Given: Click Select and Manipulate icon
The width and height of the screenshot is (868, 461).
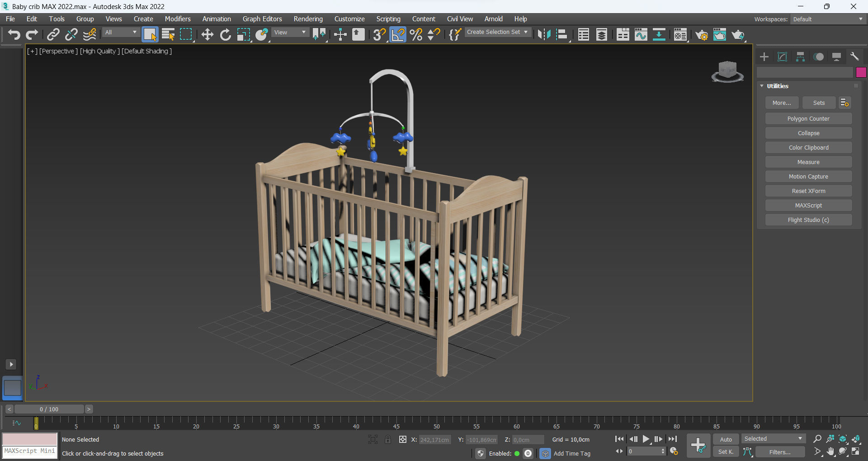Looking at the screenshot, I should click(340, 35).
